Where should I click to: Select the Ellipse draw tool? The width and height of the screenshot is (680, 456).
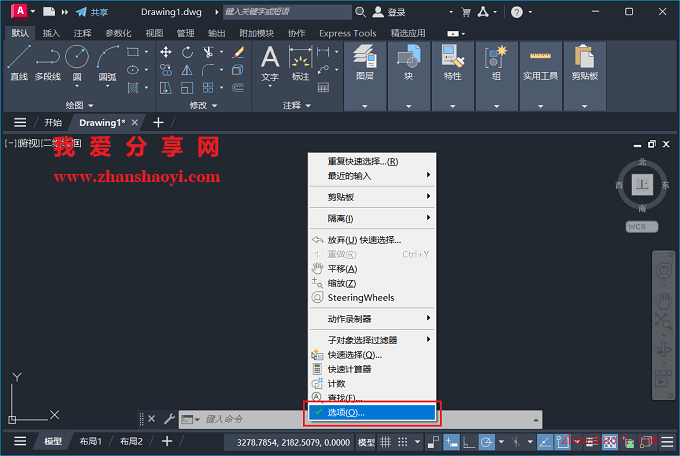coord(133,70)
